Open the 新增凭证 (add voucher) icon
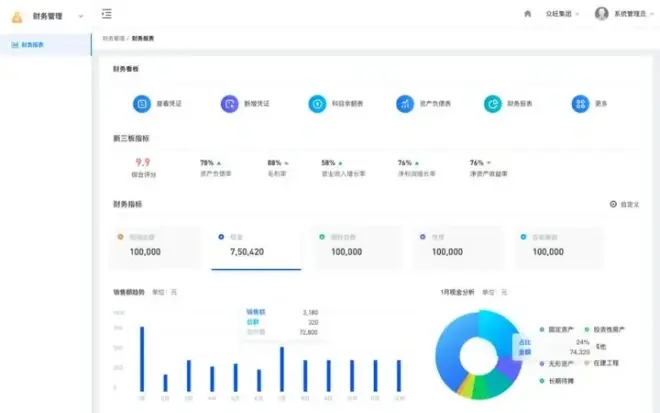 (x=230, y=103)
